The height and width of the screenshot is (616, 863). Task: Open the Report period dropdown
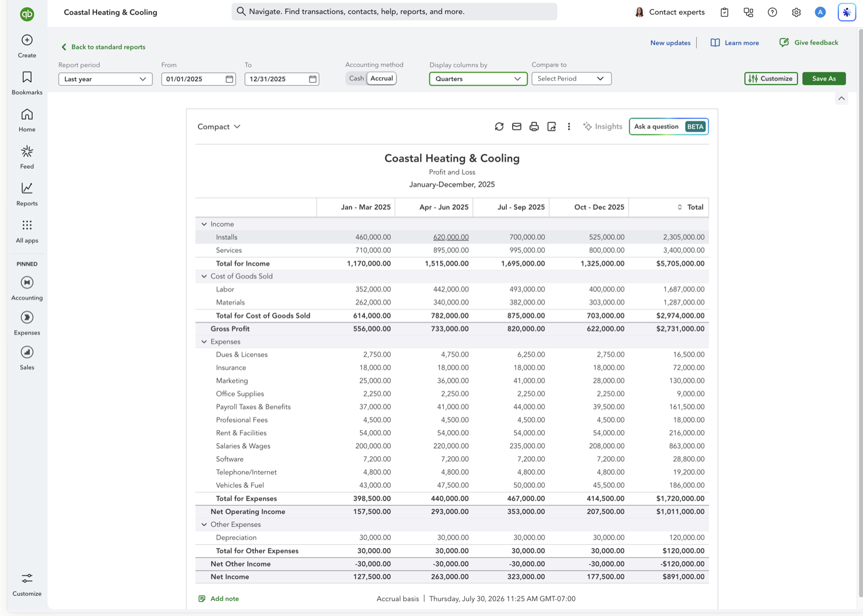pos(105,79)
